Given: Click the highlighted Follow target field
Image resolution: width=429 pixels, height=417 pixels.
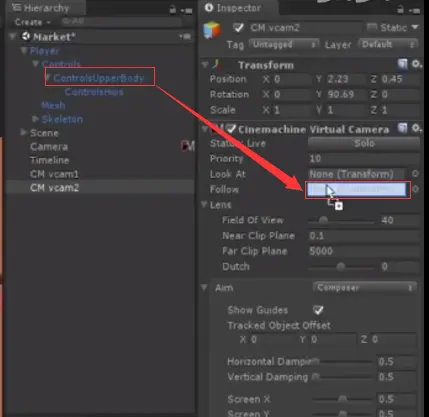Looking at the screenshot, I should click(358, 190).
